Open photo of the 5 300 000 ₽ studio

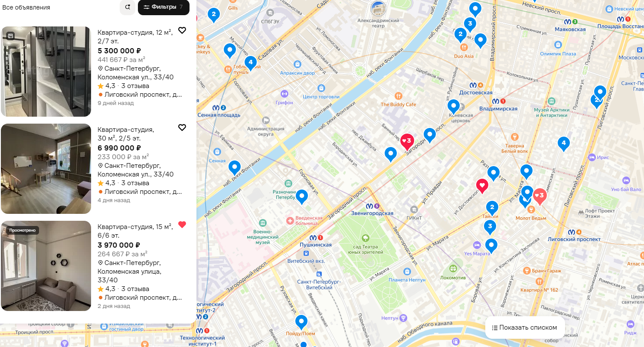46,72
